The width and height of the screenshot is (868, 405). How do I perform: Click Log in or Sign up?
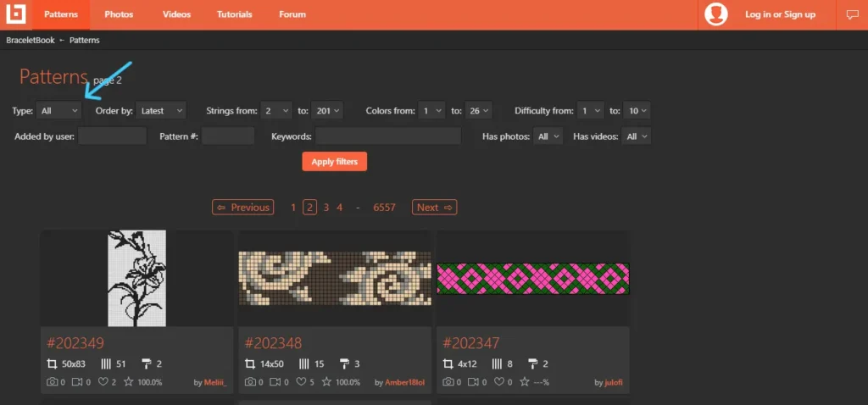point(780,15)
